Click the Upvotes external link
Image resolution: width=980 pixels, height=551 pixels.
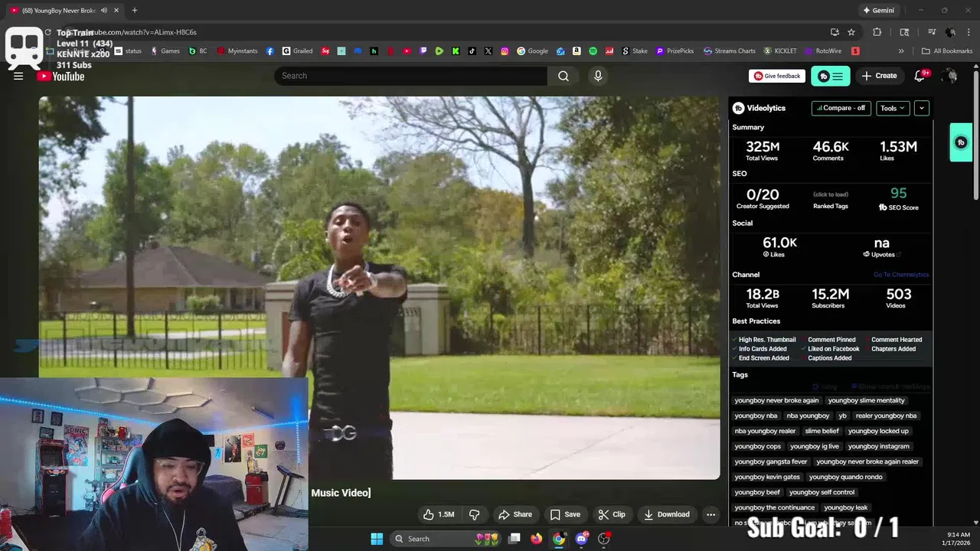[x=882, y=254]
